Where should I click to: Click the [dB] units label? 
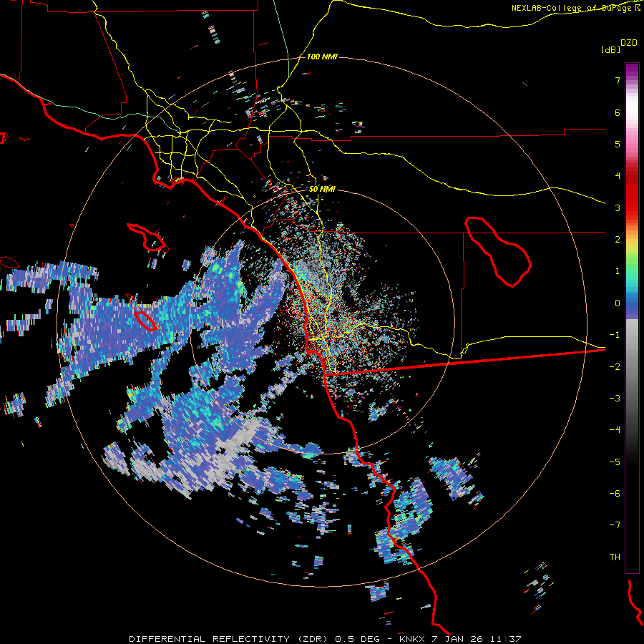(610, 49)
